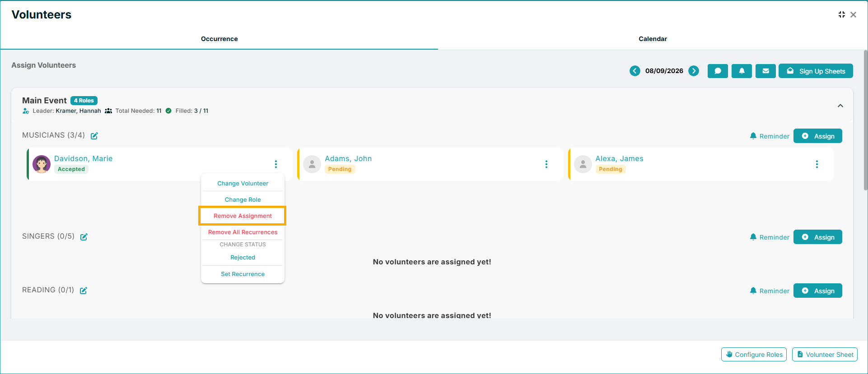Click the bell notification button in toolbar
The width and height of the screenshot is (868, 374).
(x=742, y=71)
